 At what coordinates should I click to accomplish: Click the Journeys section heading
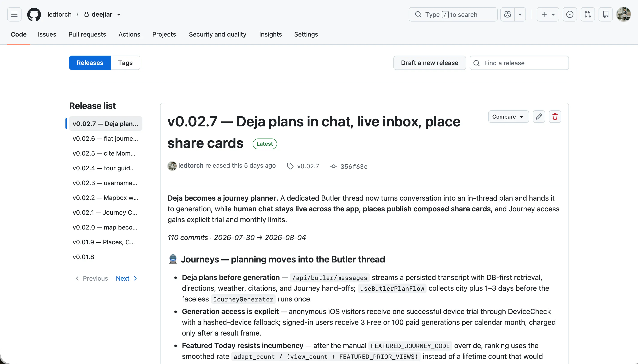point(276,259)
